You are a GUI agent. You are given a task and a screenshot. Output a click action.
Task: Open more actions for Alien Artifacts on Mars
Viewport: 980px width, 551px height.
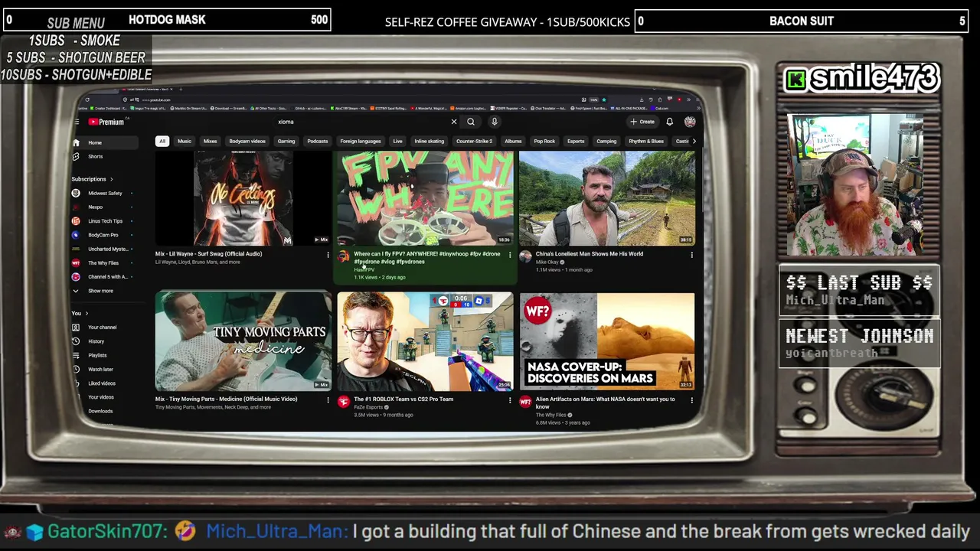click(691, 400)
